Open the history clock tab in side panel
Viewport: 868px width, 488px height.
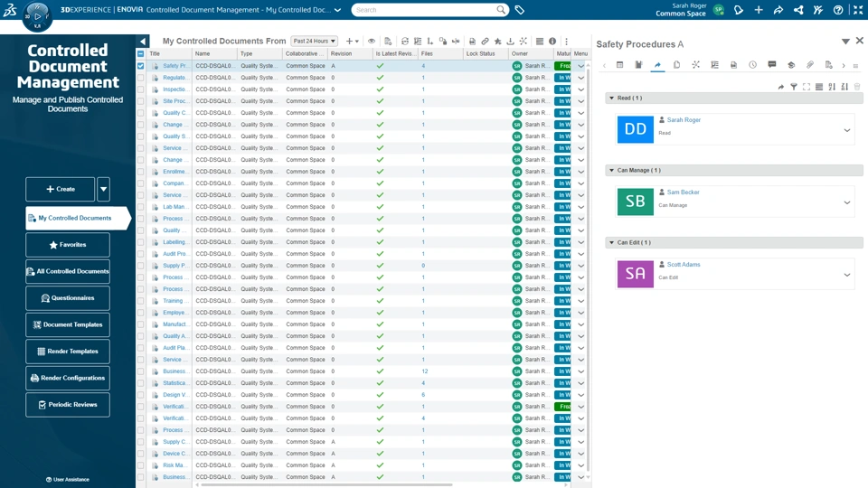coord(753,65)
